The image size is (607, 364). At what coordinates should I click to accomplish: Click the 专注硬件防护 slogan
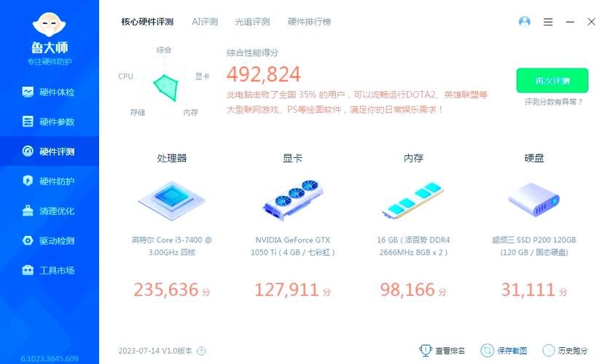(x=50, y=61)
